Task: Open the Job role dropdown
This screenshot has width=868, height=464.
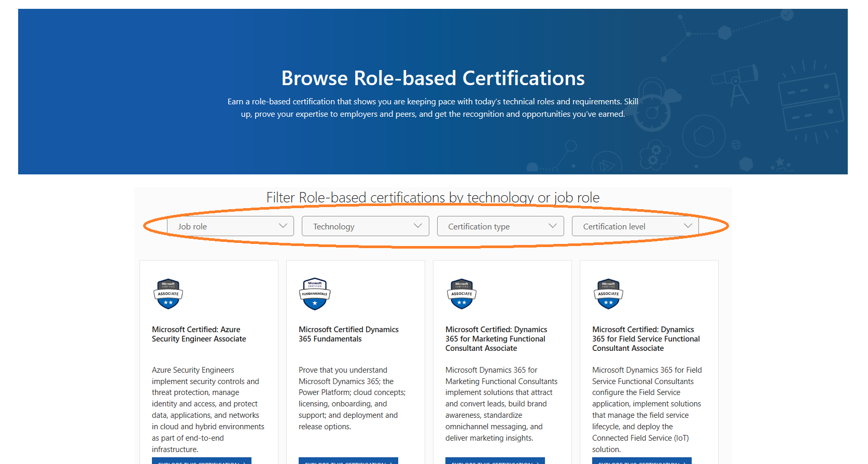Action: (230, 226)
